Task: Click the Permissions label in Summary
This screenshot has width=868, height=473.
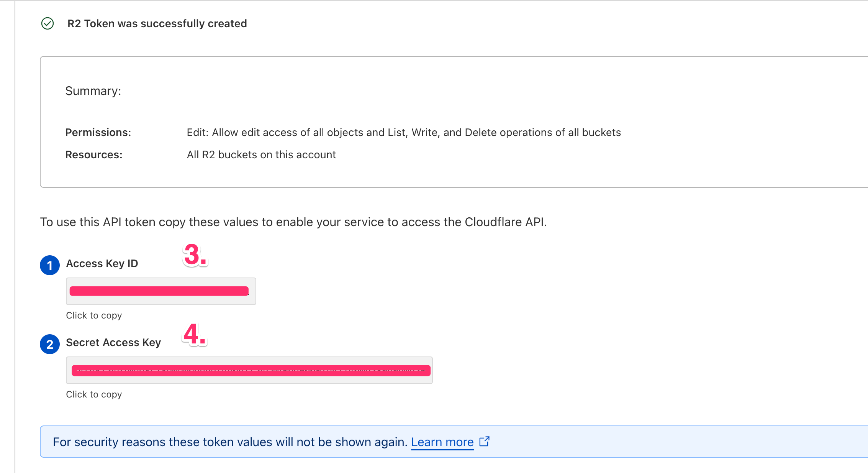Action: click(98, 132)
